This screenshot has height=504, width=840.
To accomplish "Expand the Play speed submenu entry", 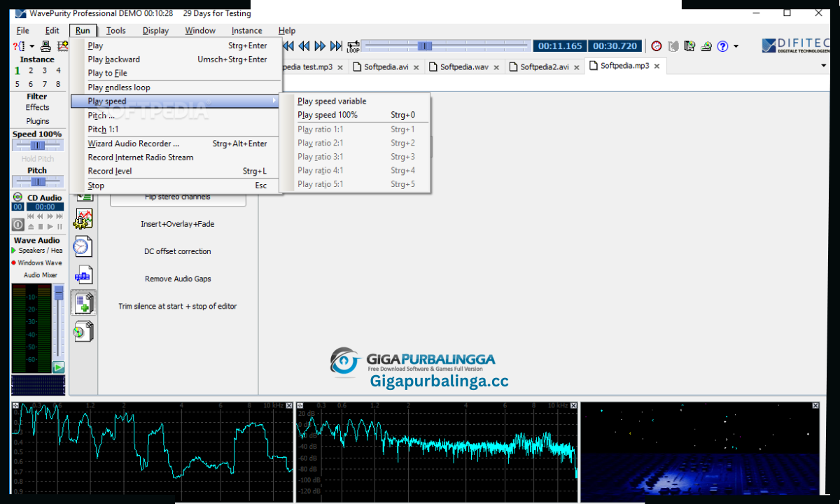I will click(176, 101).
